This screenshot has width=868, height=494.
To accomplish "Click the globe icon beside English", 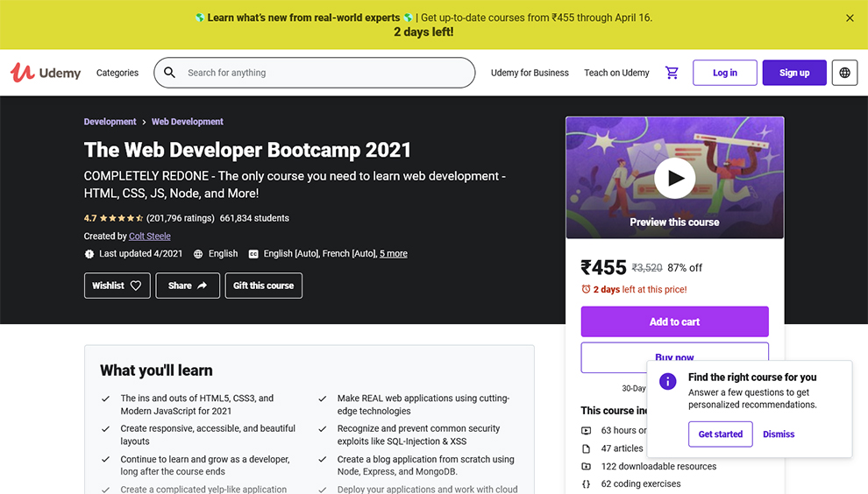I will 198,254.
